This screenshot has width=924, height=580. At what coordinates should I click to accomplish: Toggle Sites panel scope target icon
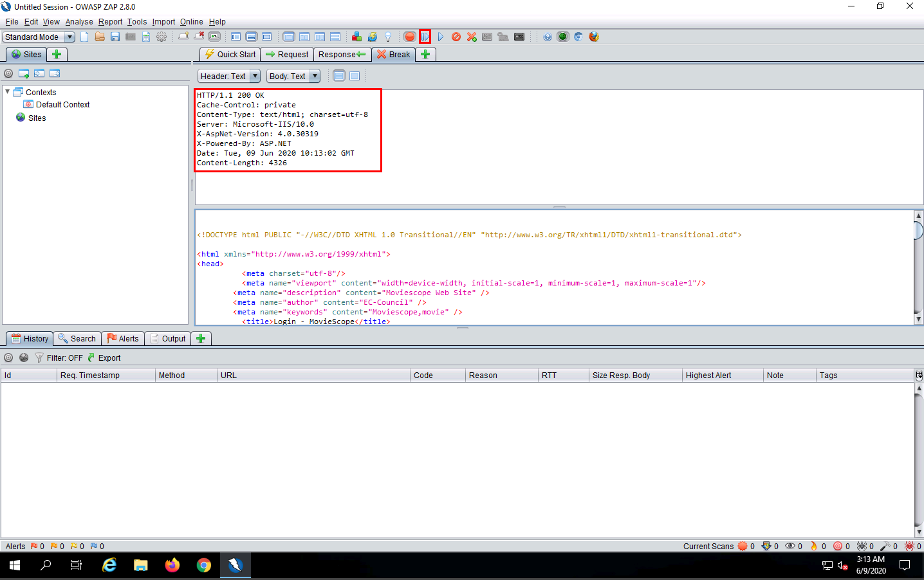point(8,73)
